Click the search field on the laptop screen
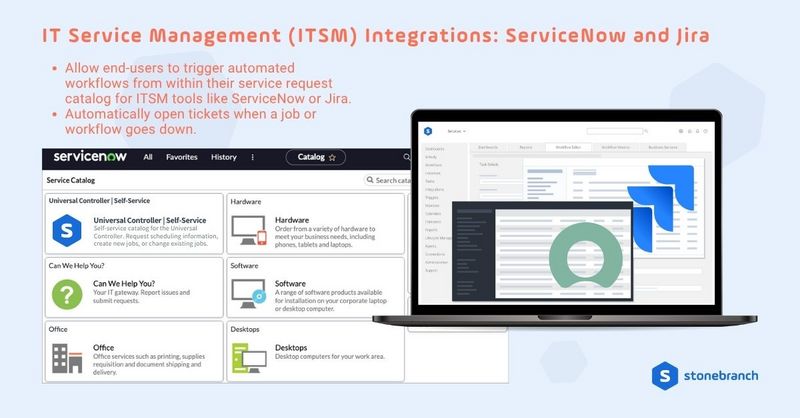The width and height of the screenshot is (800, 418). pyautogui.click(x=615, y=131)
